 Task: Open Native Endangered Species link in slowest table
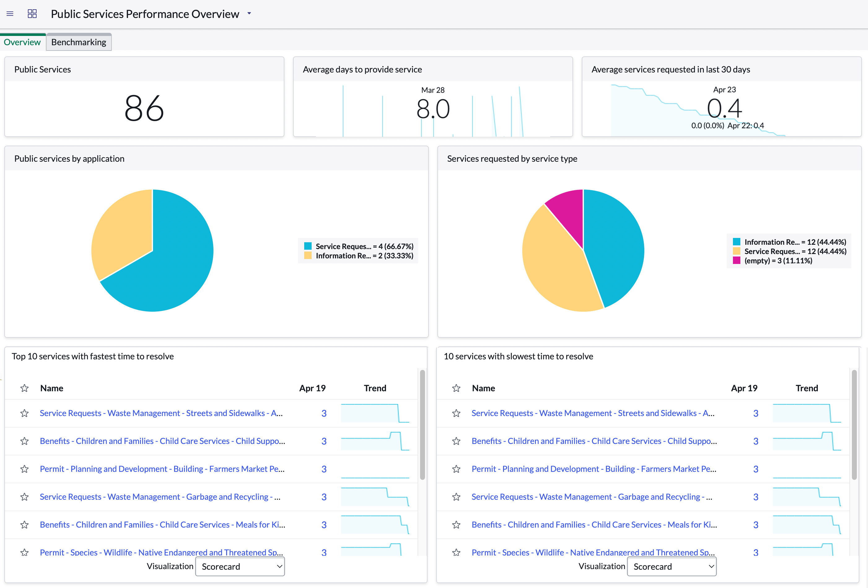pos(593,552)
